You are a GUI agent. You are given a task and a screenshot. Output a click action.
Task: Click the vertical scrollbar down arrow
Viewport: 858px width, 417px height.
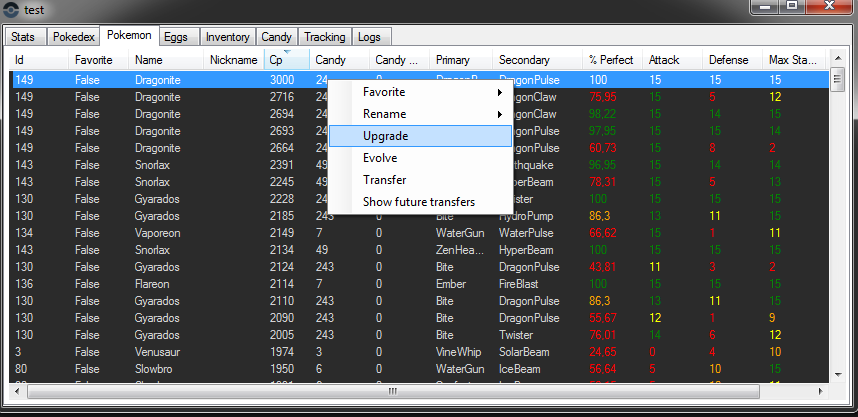click(838, 375)
